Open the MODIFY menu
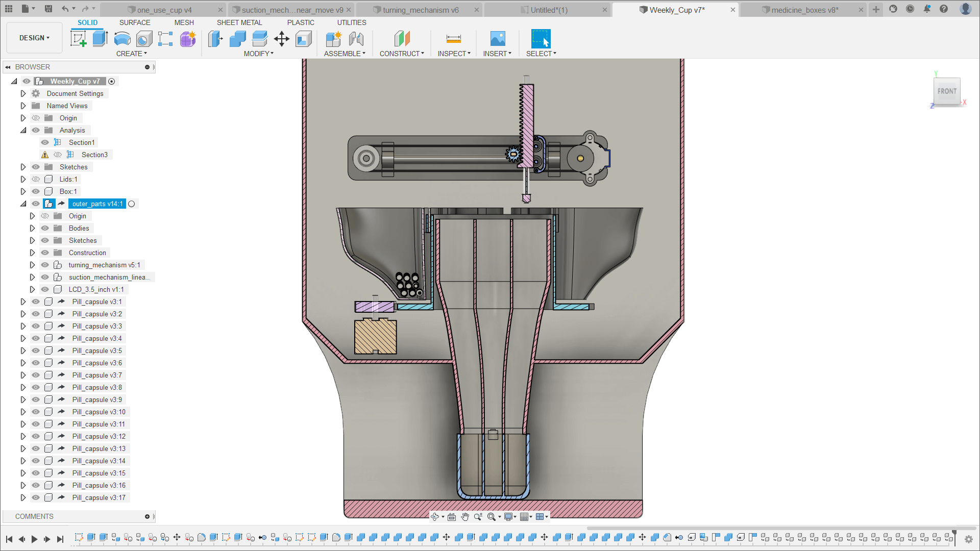 [x=258, y=54]
